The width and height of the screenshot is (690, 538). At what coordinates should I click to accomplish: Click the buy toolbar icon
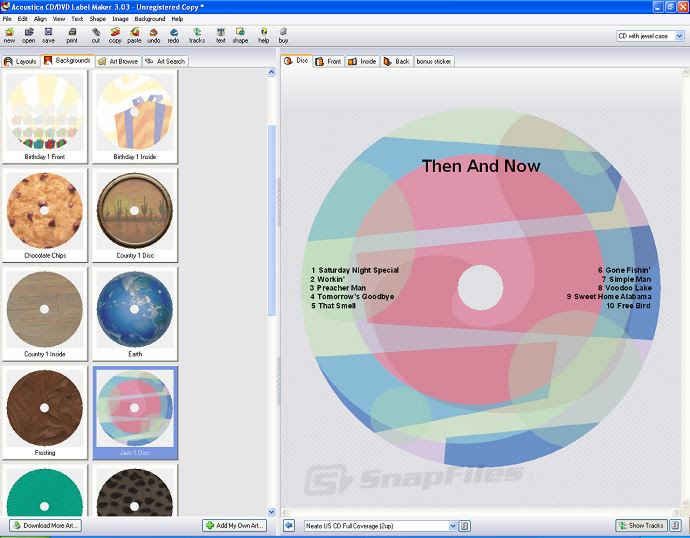tap(283, 36)
